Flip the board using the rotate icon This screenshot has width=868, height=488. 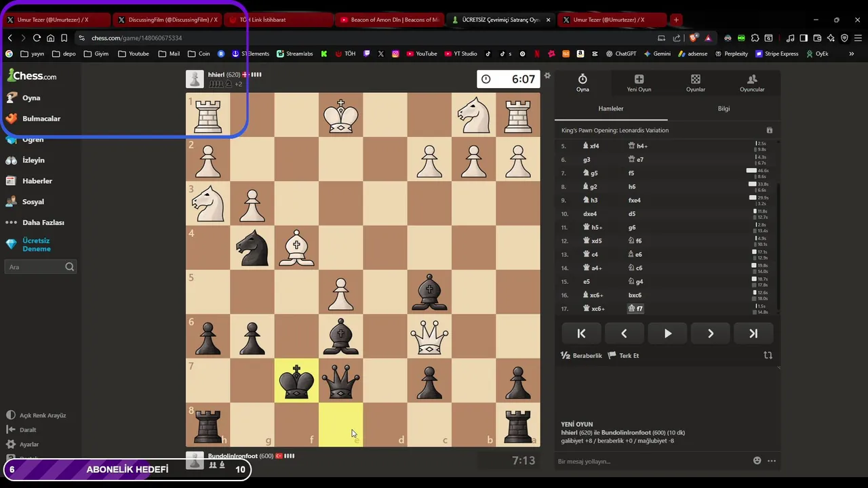click(768, 355)
